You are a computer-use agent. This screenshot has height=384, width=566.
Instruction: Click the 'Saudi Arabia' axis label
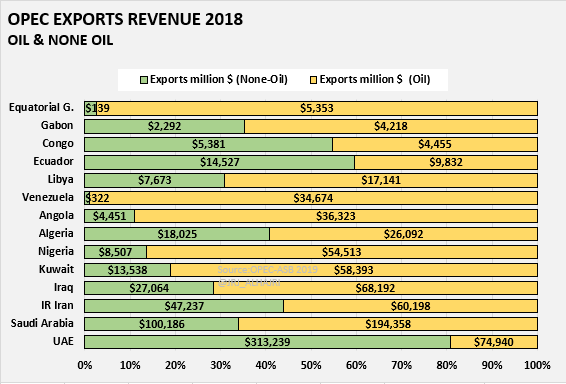coord(42,323)
